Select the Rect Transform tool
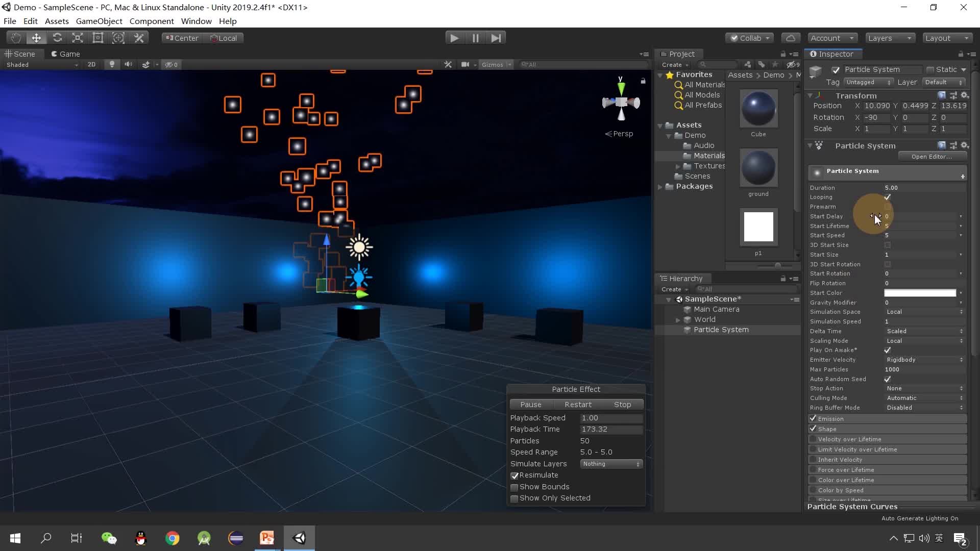 (x=98, y=38)
